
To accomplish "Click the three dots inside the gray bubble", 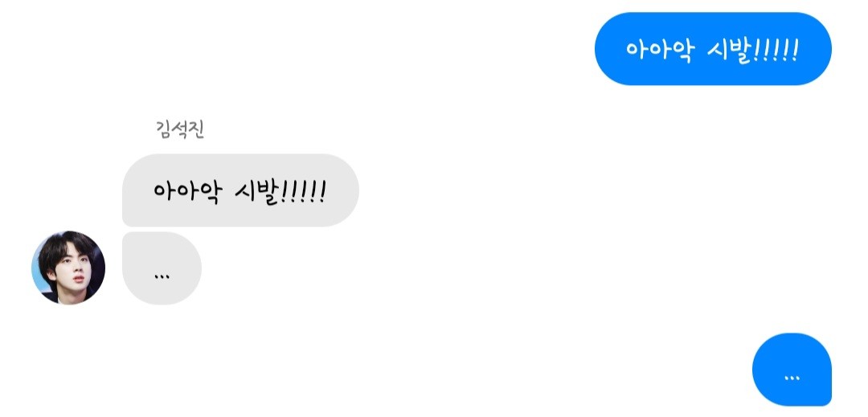I will click(162, 276).
